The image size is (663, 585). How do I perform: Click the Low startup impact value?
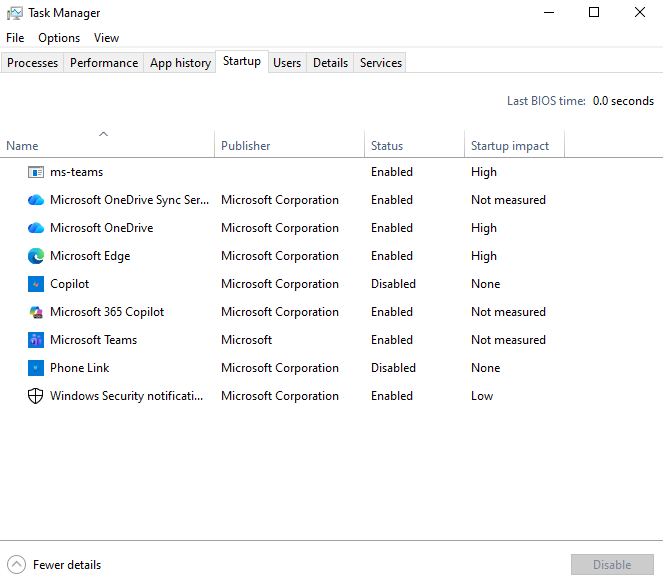[x=482, y=396]
